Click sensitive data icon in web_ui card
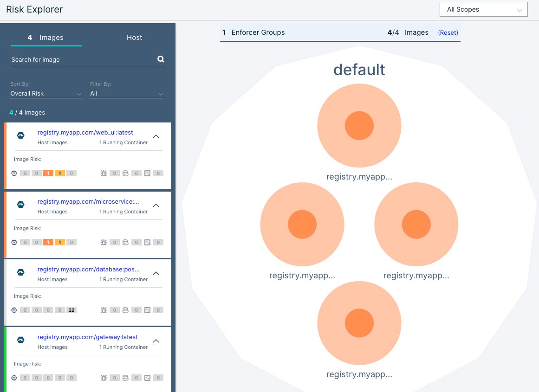The image size is (539, 392). coord(125,173)
